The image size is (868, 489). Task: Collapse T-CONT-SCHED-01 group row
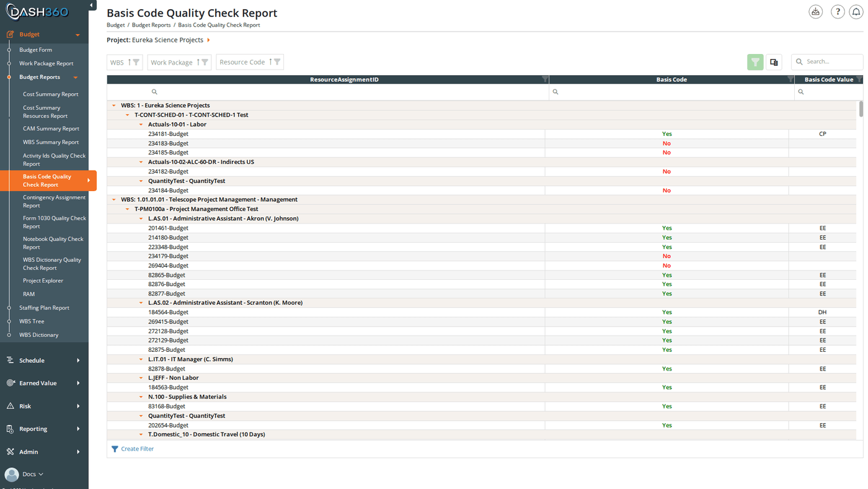(128, 115)
